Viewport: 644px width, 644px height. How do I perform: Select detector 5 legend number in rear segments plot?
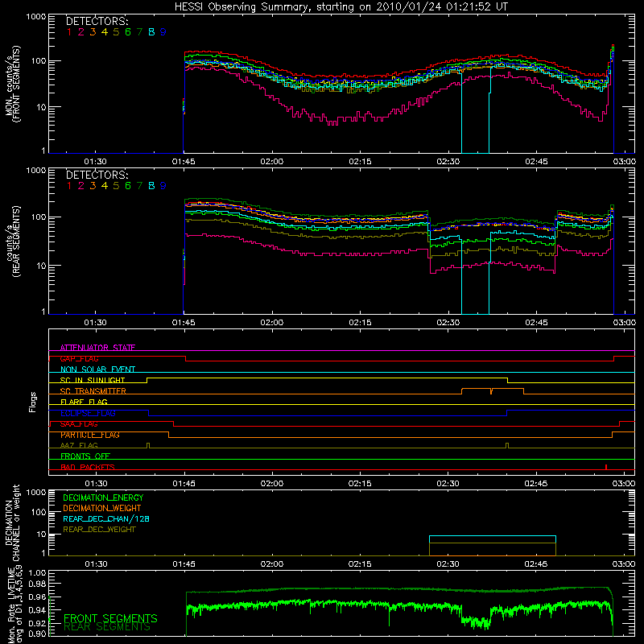point(116,186)
